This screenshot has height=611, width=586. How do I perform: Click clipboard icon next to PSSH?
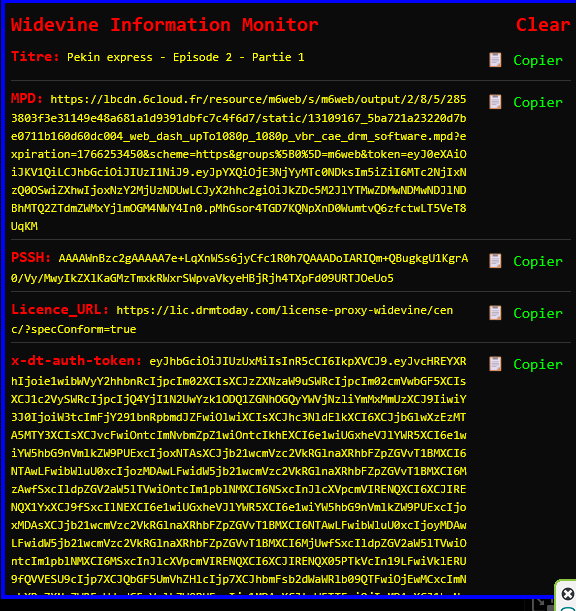[495, 261]
